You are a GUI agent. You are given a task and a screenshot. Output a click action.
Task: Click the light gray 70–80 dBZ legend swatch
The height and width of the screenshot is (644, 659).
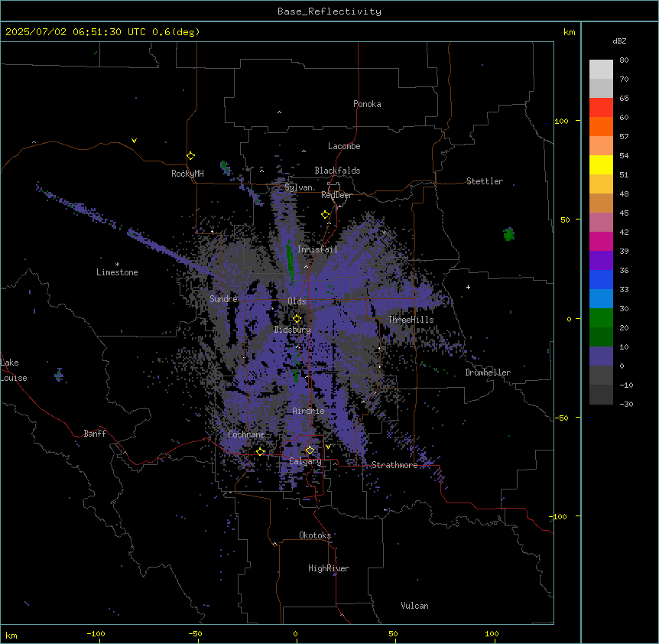pyautogui.click(x=601, y=70)
